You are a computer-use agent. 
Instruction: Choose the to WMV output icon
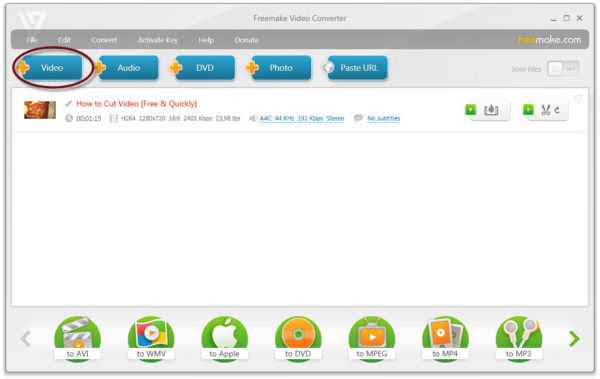tap(151, 338)
